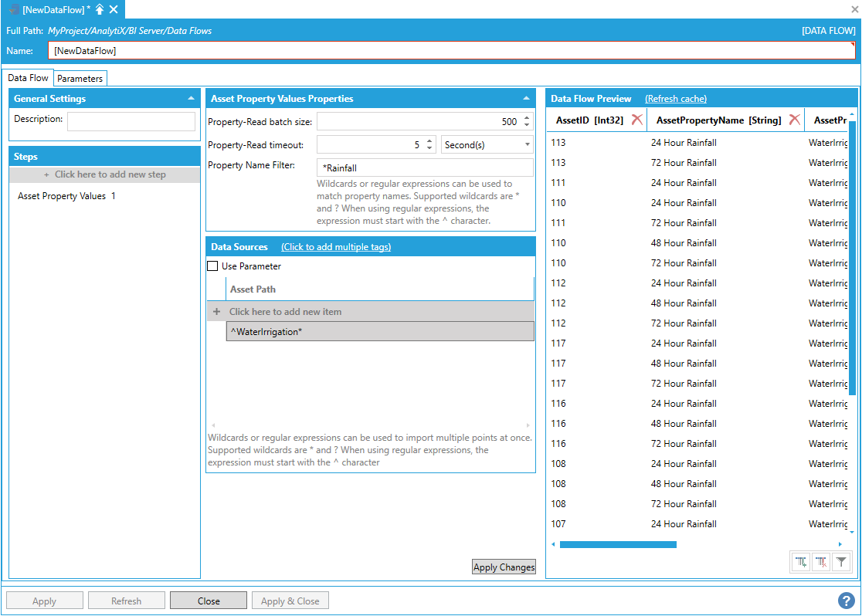Click the preview horizontal scrollbar thumb
The image size is (862, 616).
tap(617, 544)
